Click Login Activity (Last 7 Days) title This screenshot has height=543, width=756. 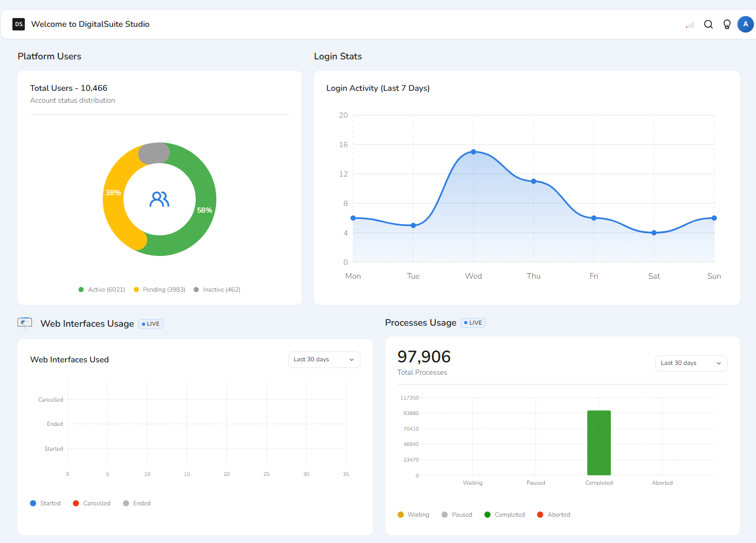(x=378, y=88)
